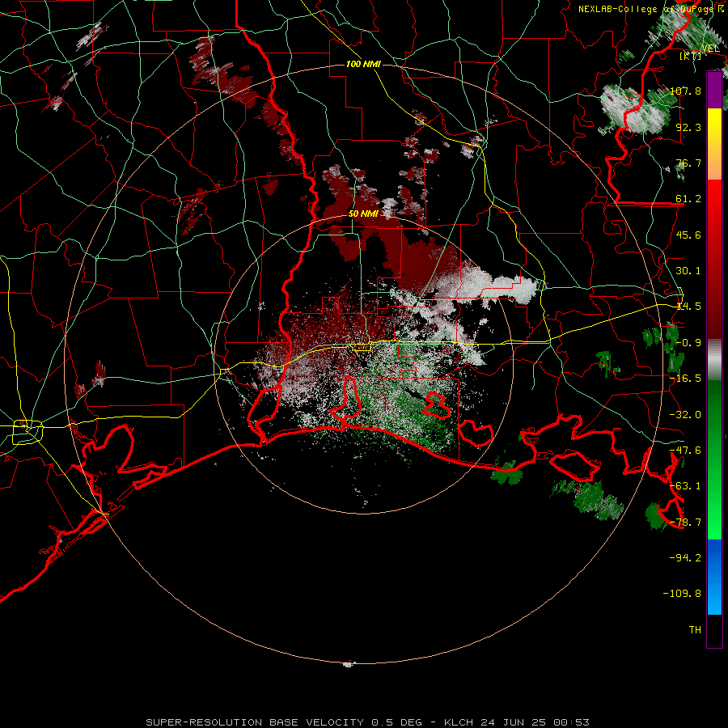Click the 14.5 legend value
This screenshot has width=728, height=728.
click(x=688, y=307)
